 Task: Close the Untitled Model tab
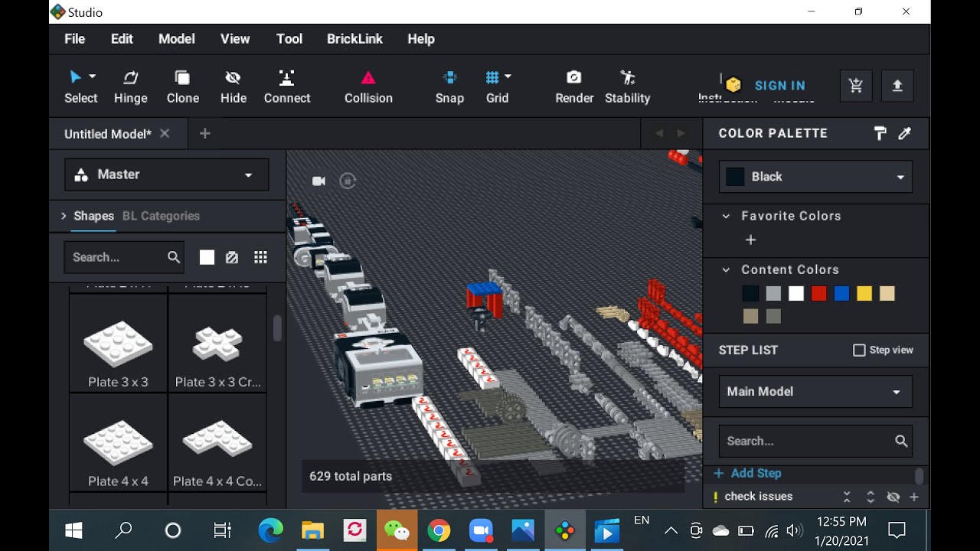click(165, 134)
